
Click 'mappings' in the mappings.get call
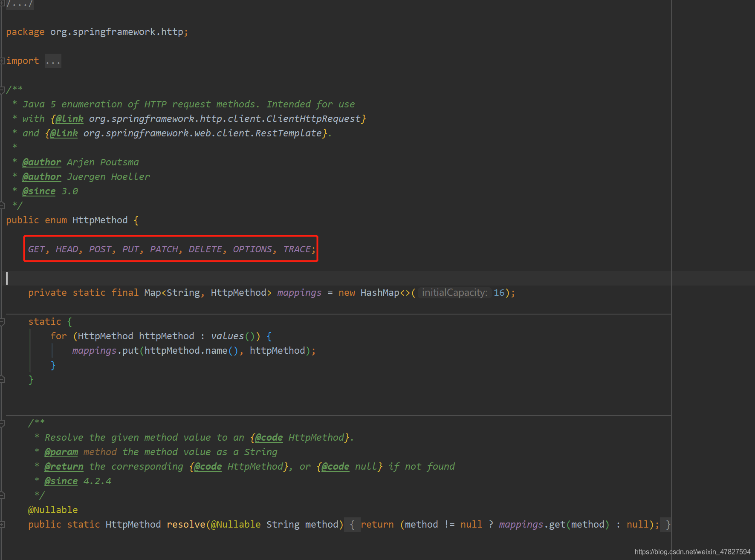tap(521, 525)
